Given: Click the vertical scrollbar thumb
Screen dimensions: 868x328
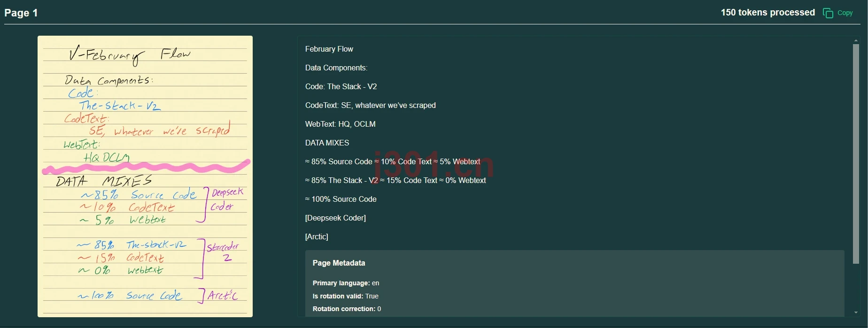Looking at the screenshot, I should (856, 154).
